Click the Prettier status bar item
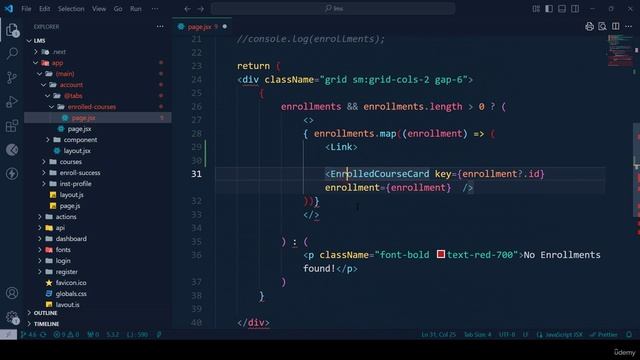Screen dimensions: 640x360 604,335
